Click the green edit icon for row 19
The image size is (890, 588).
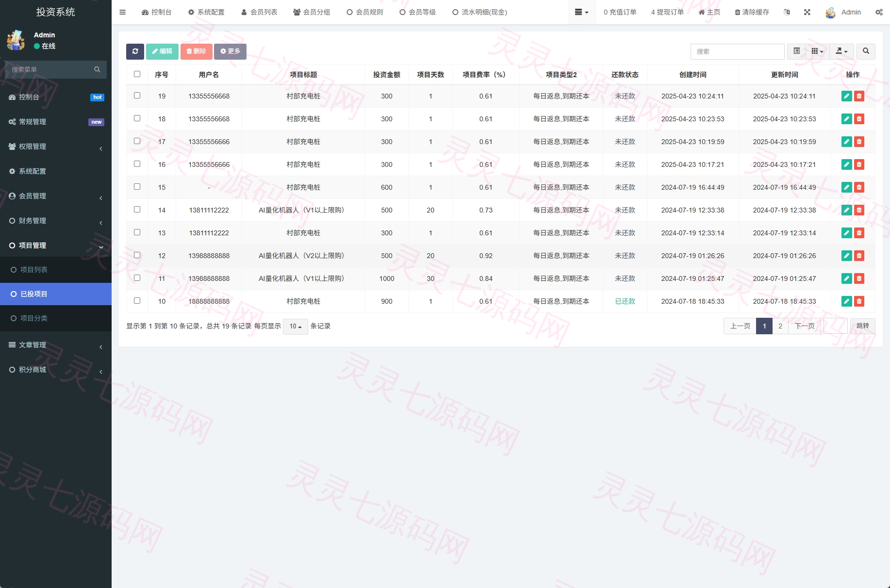point(846,96)
